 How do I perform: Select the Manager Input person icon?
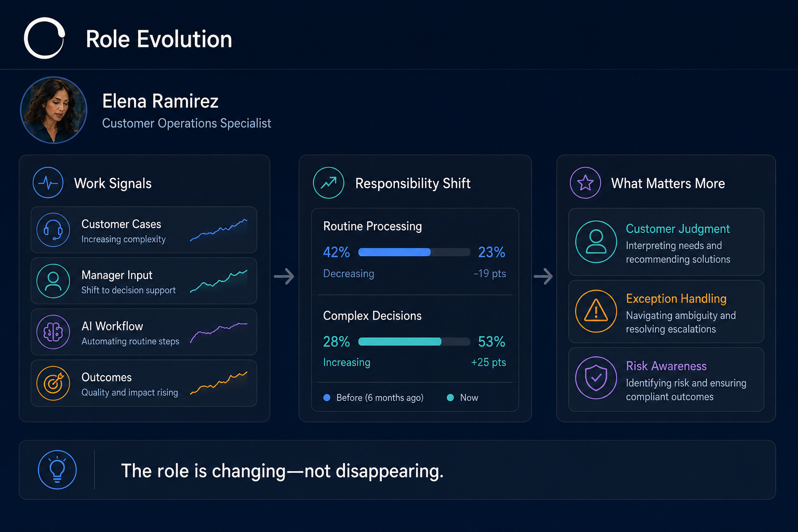[x=53, y=281]
